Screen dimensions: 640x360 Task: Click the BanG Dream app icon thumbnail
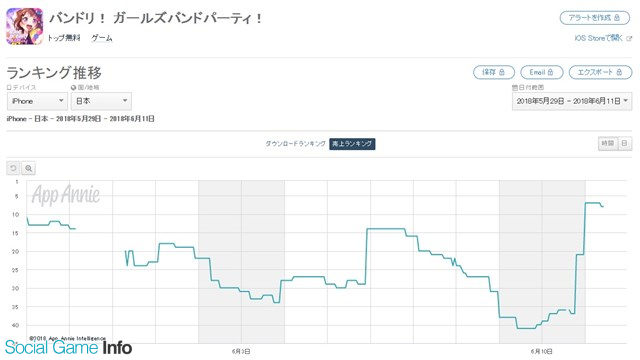24,26
